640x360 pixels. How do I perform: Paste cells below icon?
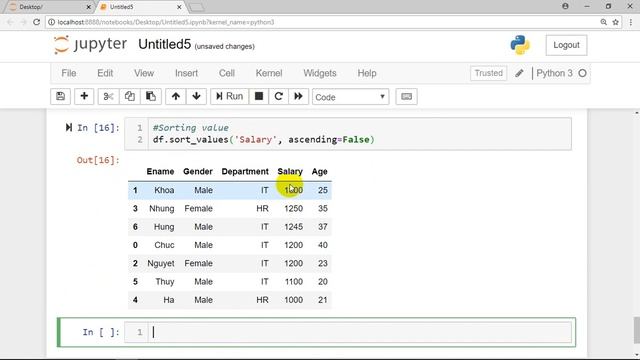[151, 96]
